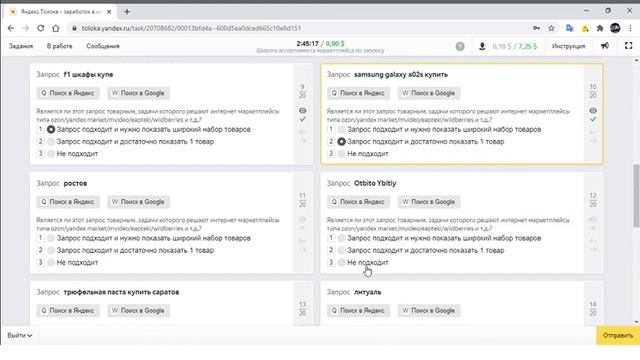This screenshot has height=360, width=640.
Task: Open the Сообщения tab
Action: click(103, 46)
